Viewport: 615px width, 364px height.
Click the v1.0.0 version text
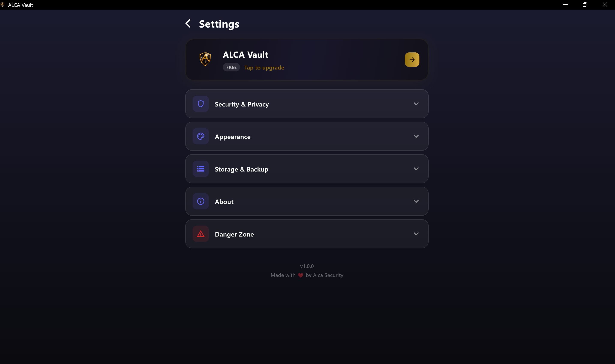pyautogui.click(x=307, y=266)
